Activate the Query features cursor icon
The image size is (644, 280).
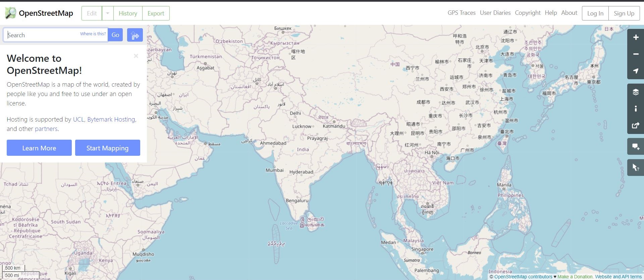(x=636, y=168)
